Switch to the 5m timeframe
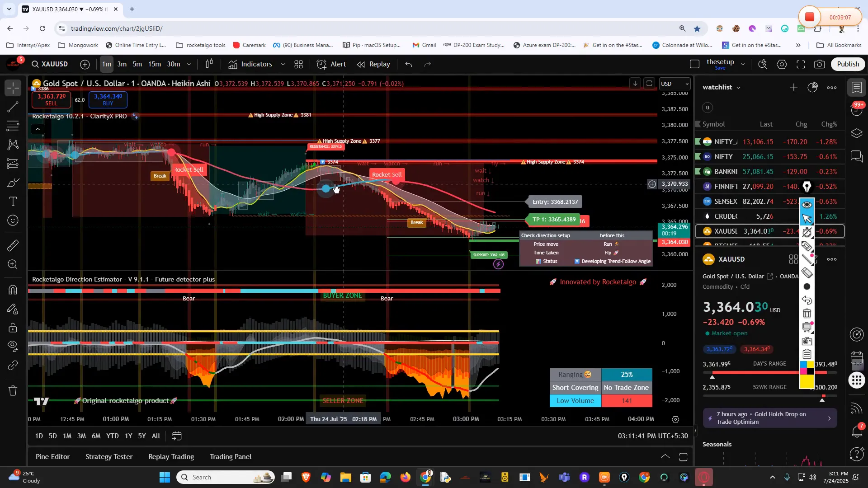 click(137, 64)
